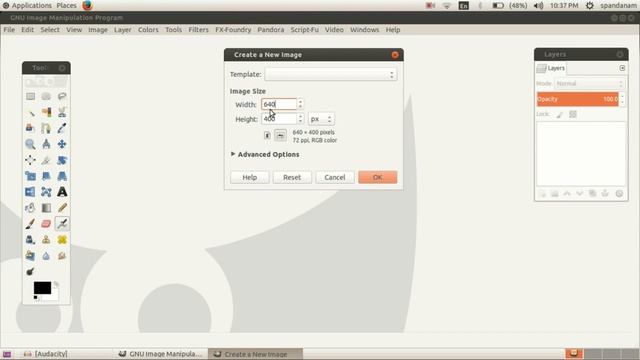
Task: Click the Width input field
Action: click(279, 104)
